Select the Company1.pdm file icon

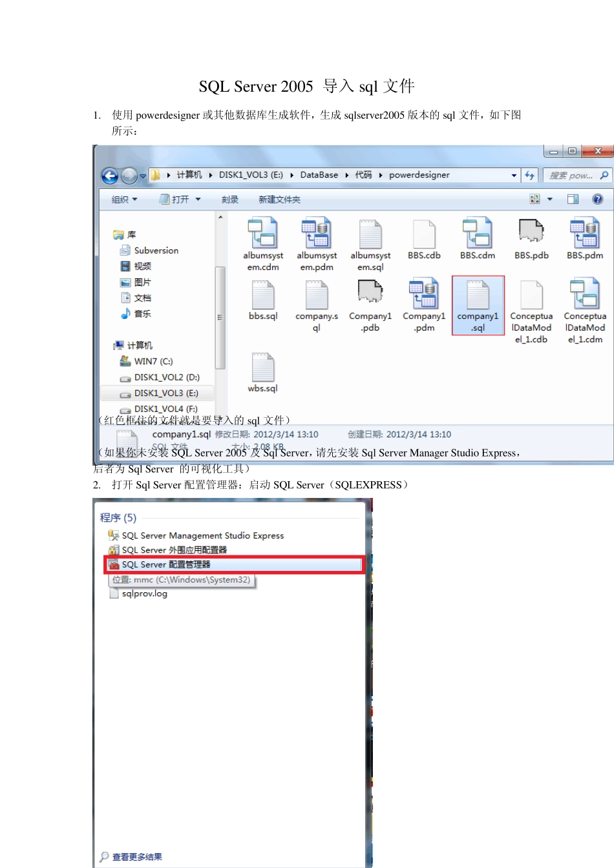tap(424, 294)
